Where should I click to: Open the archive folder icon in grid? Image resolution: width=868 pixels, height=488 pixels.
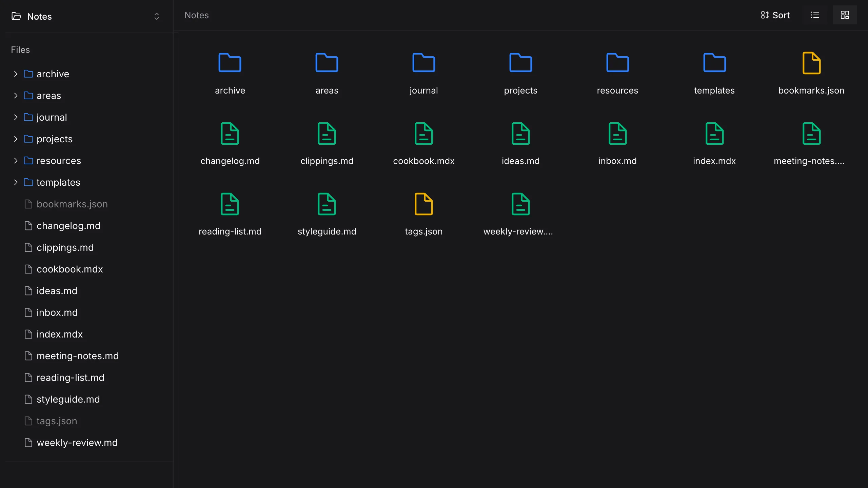230,63
